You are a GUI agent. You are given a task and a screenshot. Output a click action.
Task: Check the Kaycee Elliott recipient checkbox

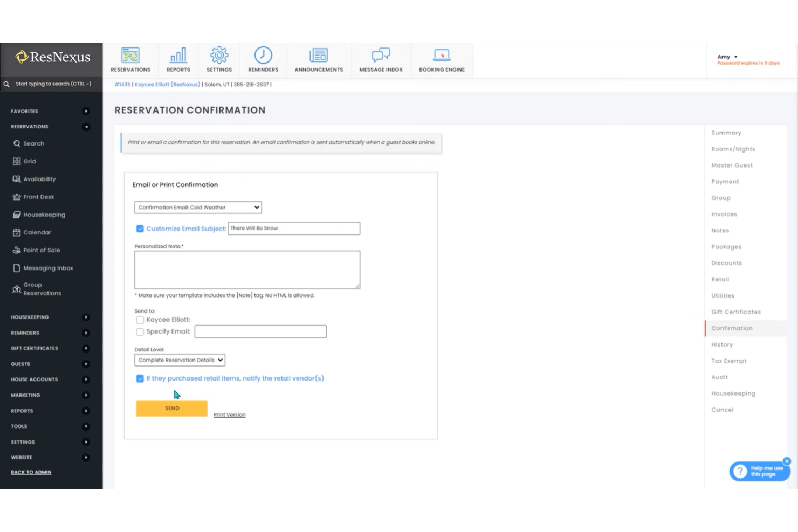coord(140,320)
